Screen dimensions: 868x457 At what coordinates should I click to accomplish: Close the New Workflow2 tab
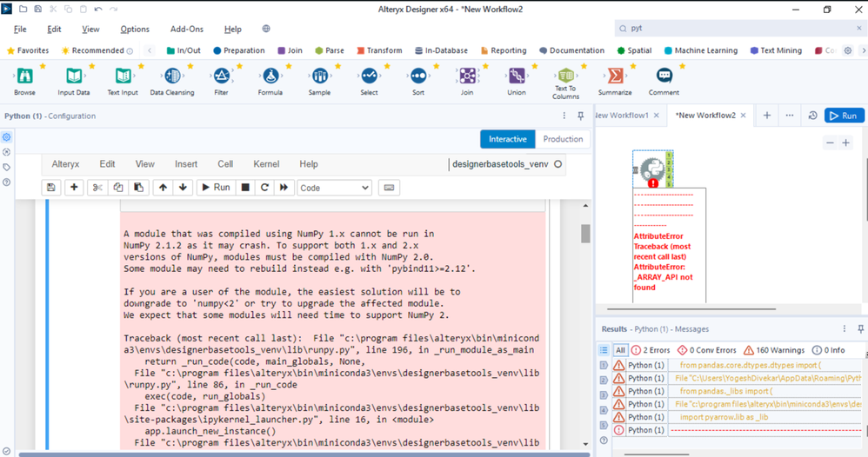(744, 116)
